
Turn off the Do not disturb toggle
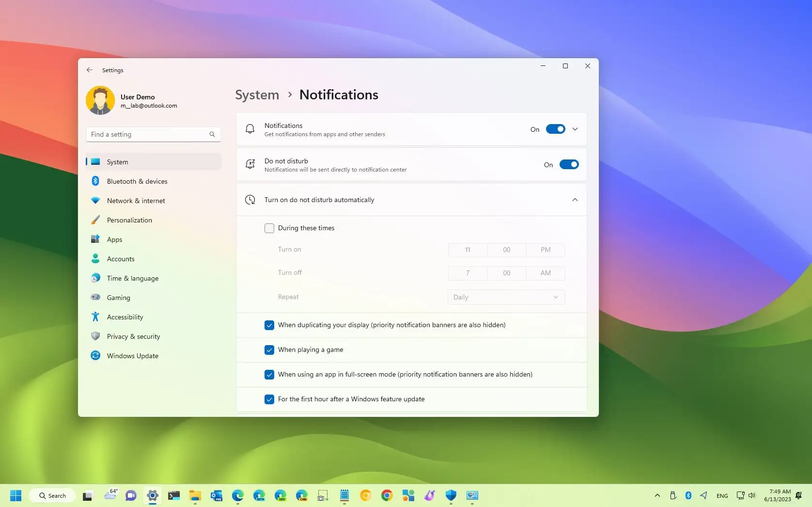point(569,164)
